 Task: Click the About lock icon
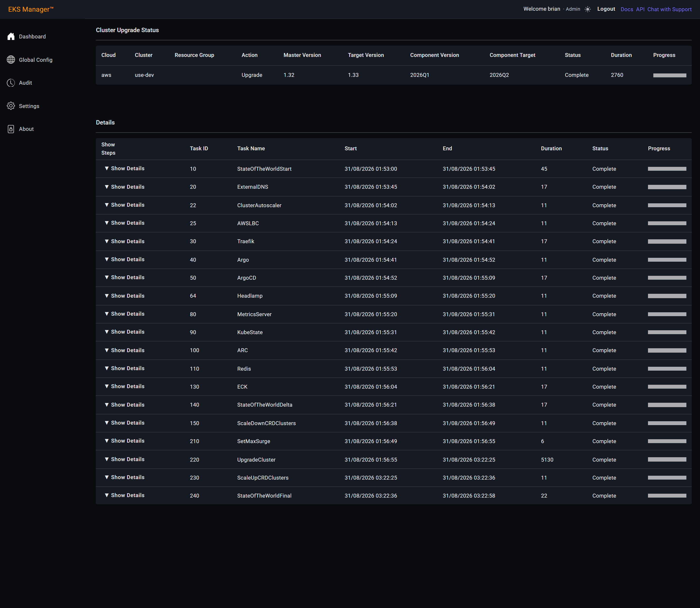(x=11, y=129)
